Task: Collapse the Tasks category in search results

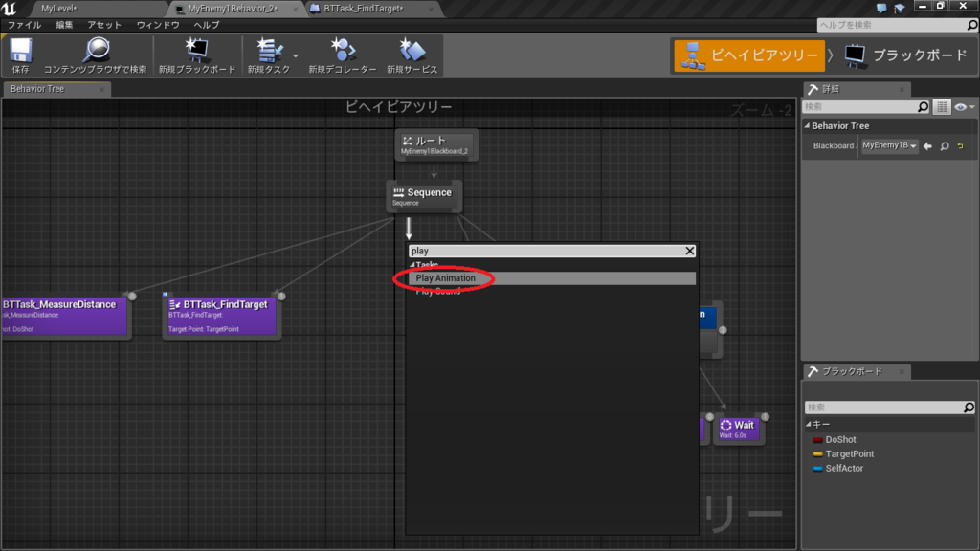Action: point(412,265)
